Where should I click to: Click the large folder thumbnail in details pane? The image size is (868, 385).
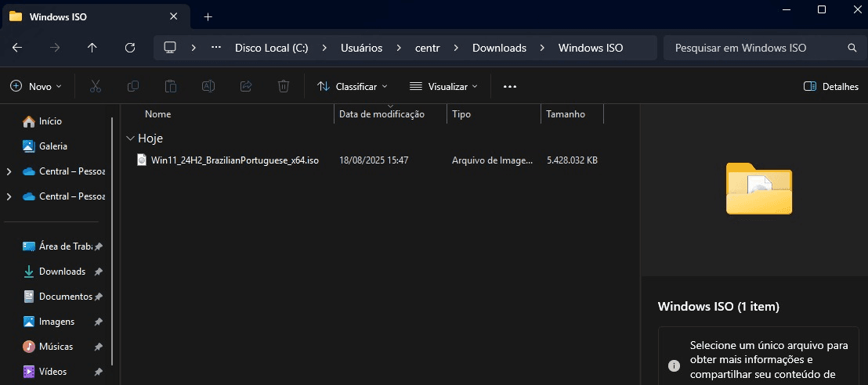759,188
